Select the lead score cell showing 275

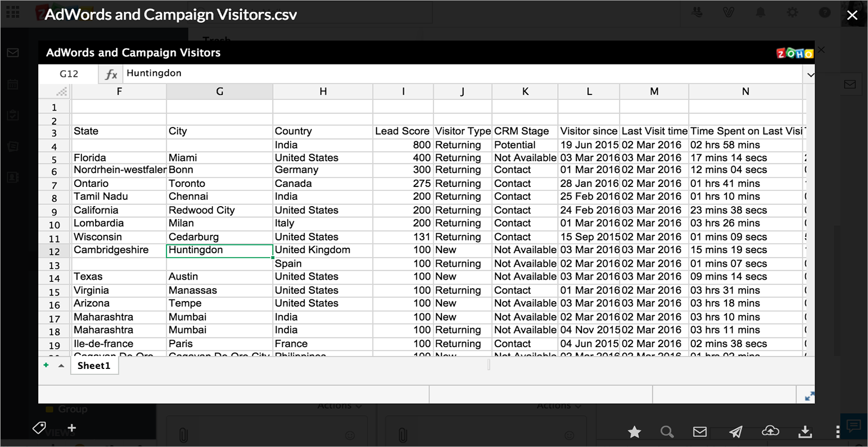tap(403, 184)
